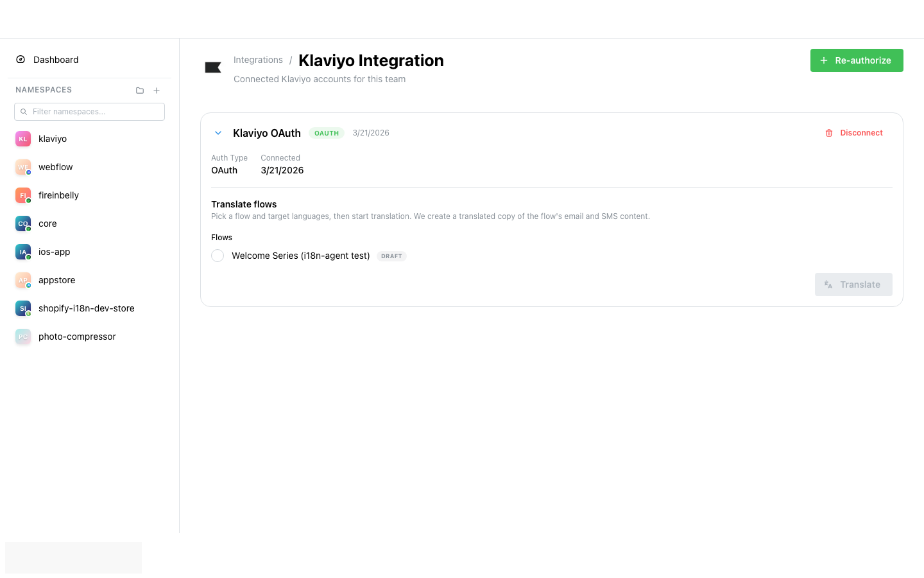
Task: Click the OAUTH badge
Action: click(x=327, y=133)
